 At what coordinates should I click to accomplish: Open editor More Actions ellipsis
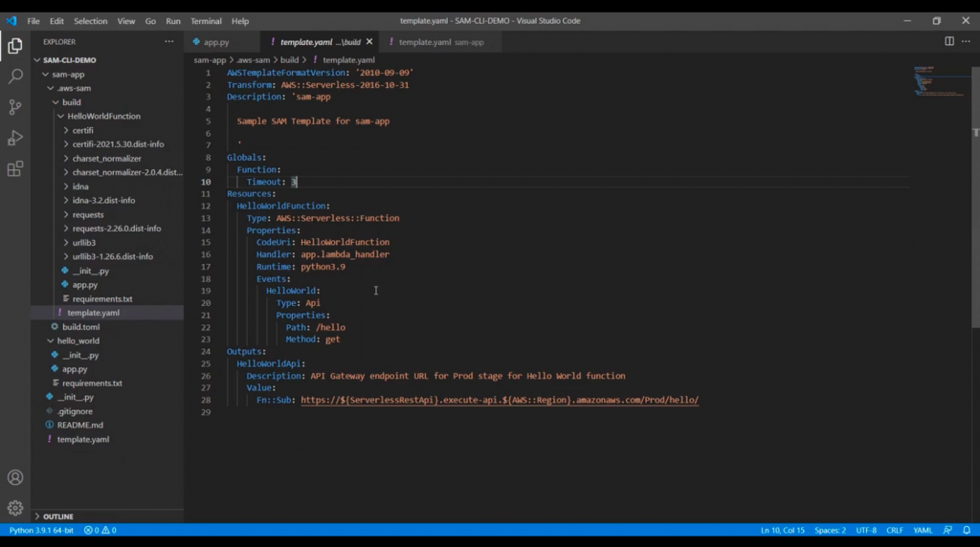(x=966, y=41)
